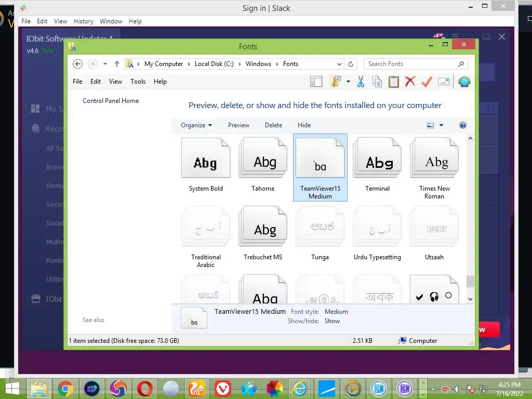The height and width of the screenshot is (399, 532).
Task: Open Internet Explorer from the taskbar
Action: (300, 389)
